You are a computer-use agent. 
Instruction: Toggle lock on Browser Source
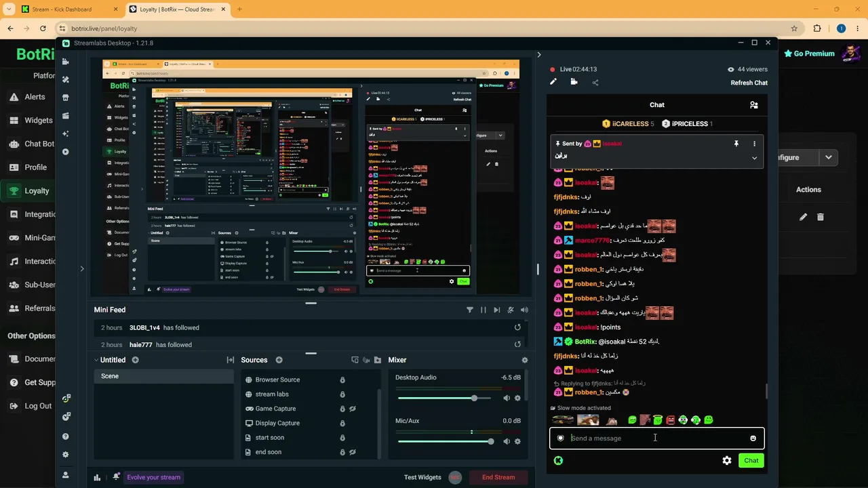point(342,380)
